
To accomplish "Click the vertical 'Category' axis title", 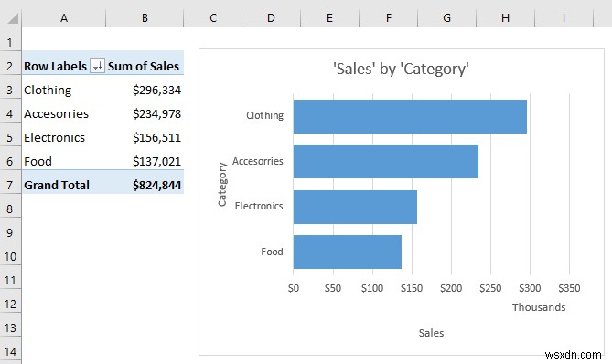I will click(x=222, y=184).
